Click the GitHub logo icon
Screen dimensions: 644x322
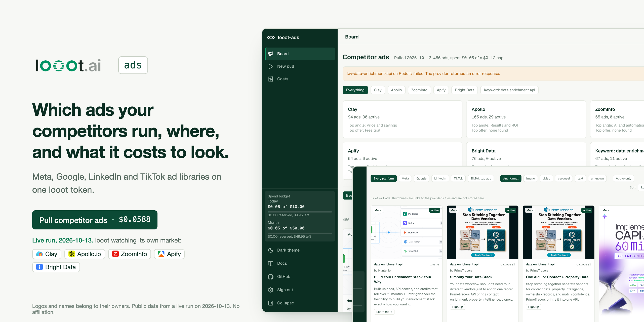pyautogui.click(x=271, y=277)
